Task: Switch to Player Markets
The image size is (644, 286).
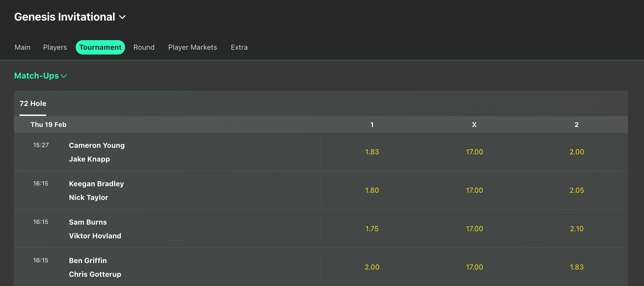Action: pos(192,47)
